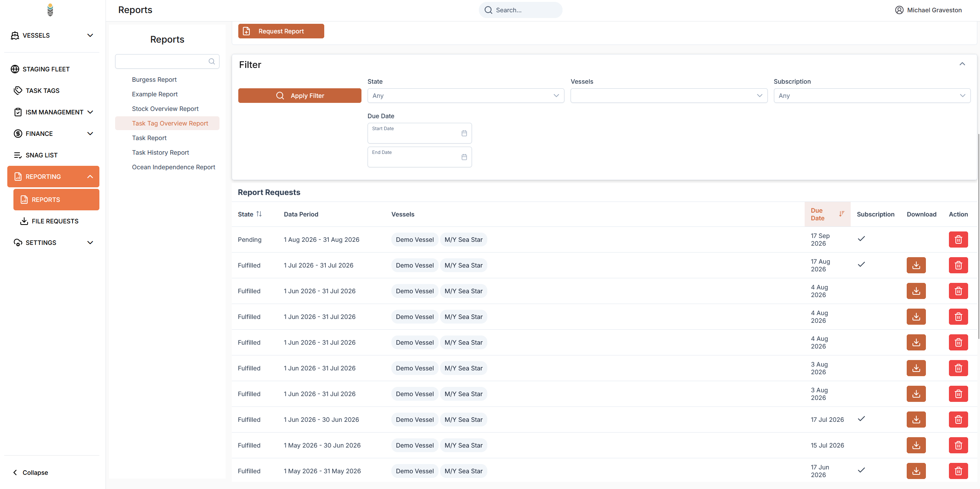Image resolution: width=980 pixels, height=489 pixels.
Task: Click the top Search field
Action: 520,10
